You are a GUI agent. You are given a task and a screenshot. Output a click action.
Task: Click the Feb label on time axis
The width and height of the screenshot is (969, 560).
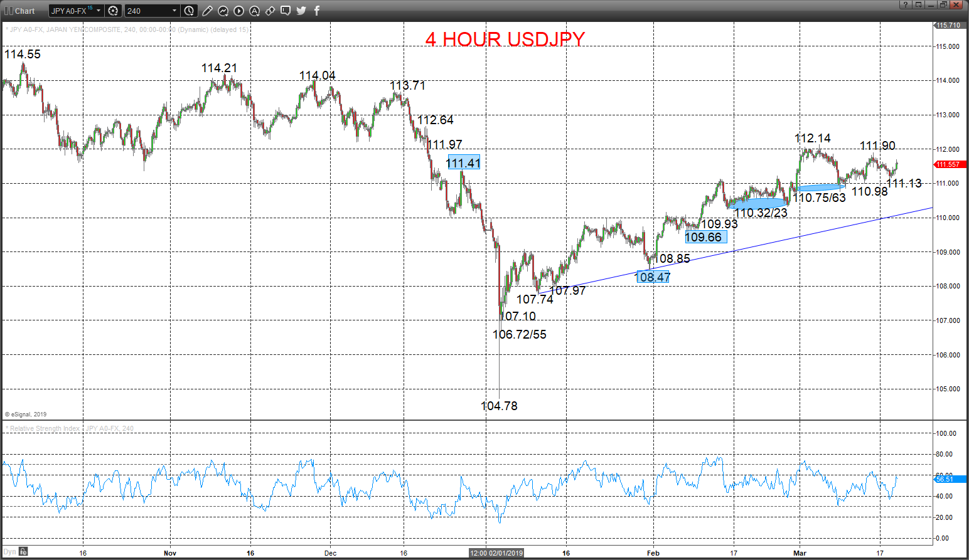click(653, 553)
